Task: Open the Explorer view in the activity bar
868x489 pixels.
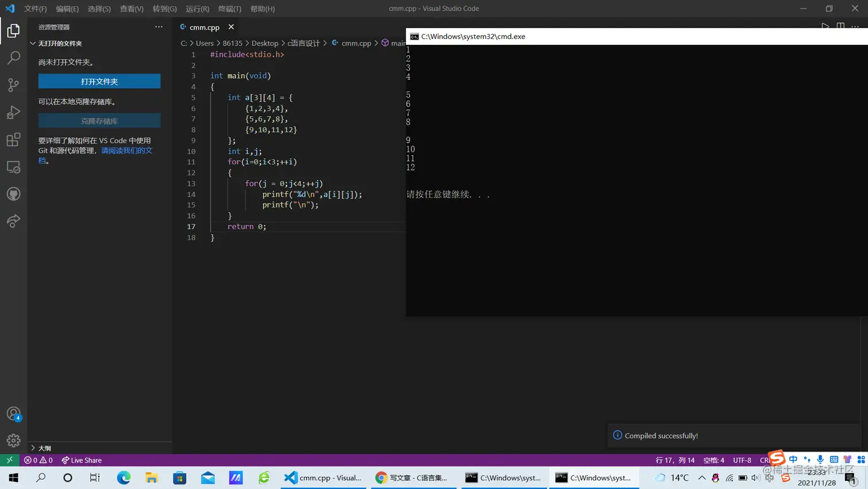Action: pyautogui.click(x=13, y=30)
